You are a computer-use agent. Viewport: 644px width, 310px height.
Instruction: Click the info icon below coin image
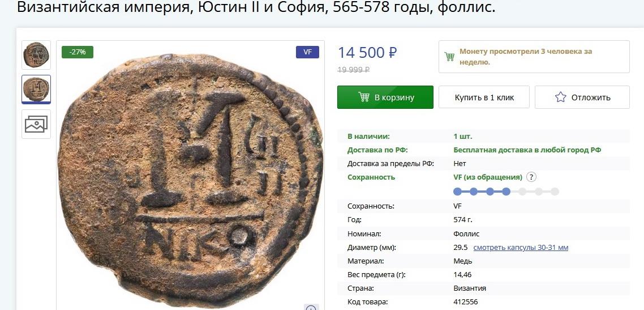311,308
